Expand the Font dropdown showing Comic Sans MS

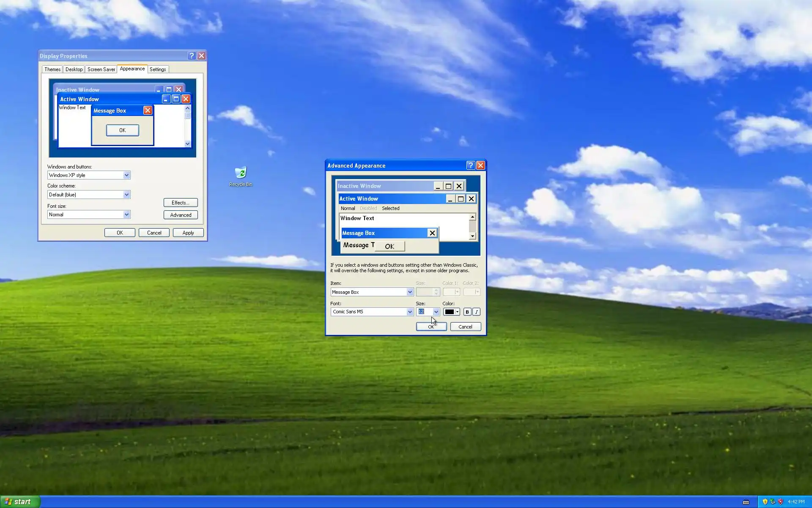[x=409, y=312]
